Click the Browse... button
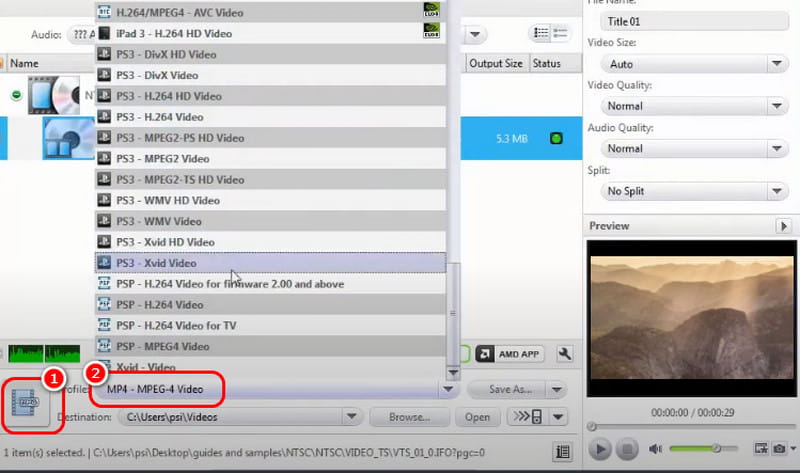This screenshot has height=473, width=800. (409, 417)
